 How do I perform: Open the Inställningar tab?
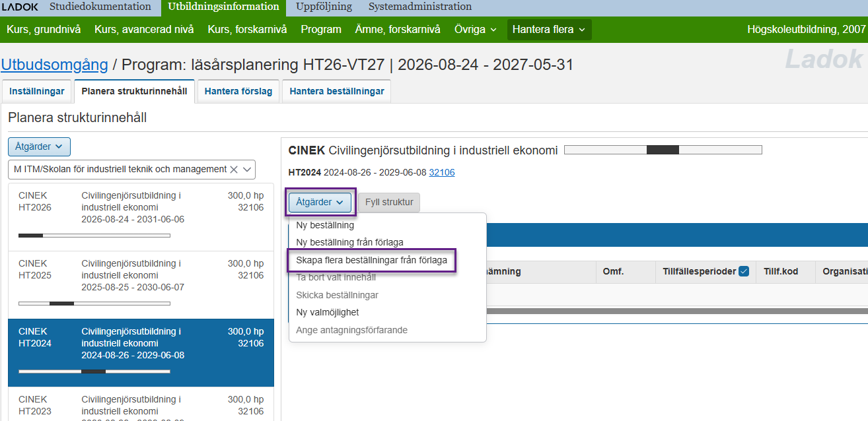click(x=37, y=91)
